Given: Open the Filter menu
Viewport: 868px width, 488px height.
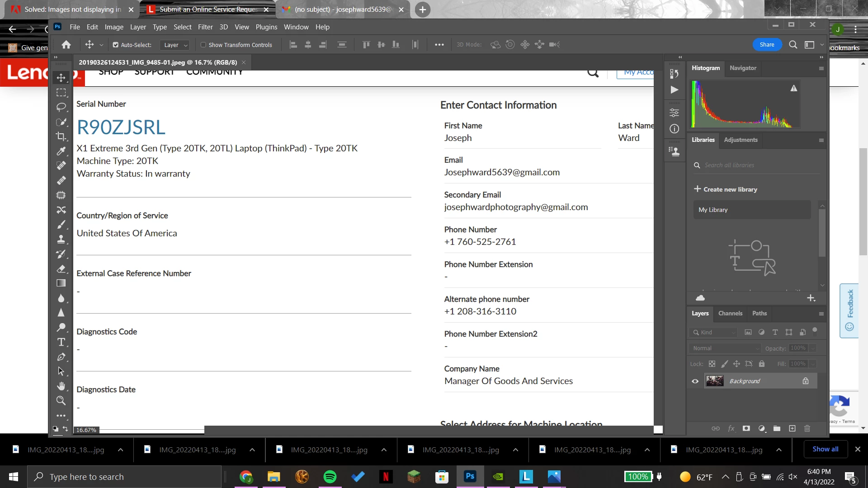Looking at the screenshot, I should (205, 27).
